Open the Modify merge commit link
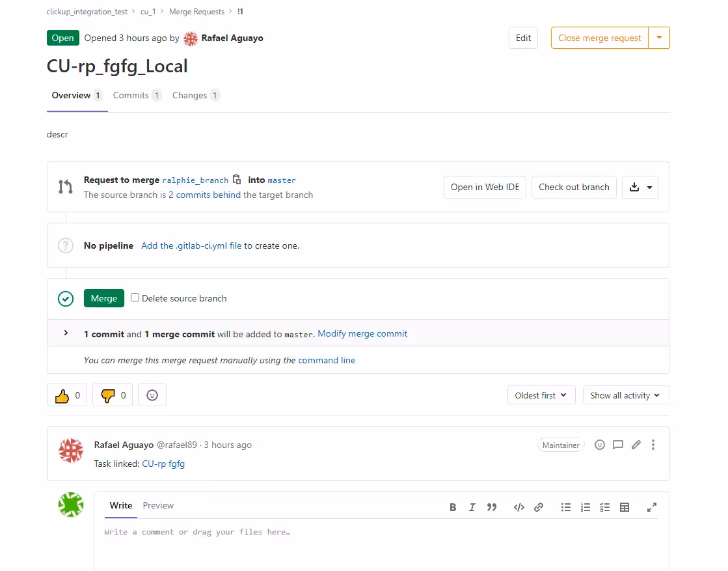Viewport: 728px width, 571px height. click(x=362, y=333)
